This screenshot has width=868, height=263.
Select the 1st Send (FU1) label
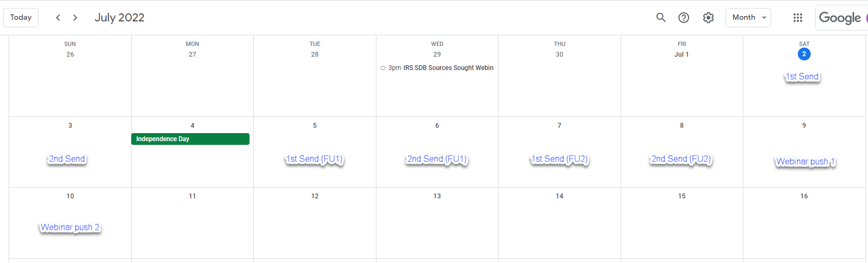314,159
